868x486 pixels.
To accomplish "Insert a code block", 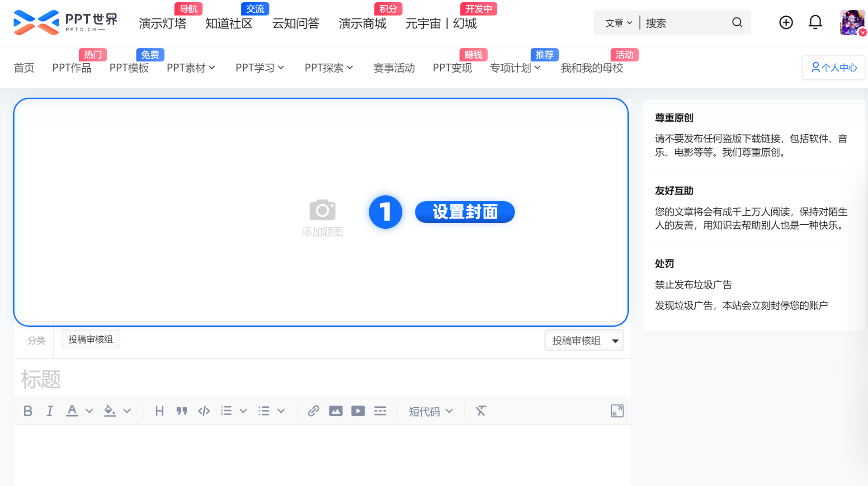I will [x=204, y=411].
